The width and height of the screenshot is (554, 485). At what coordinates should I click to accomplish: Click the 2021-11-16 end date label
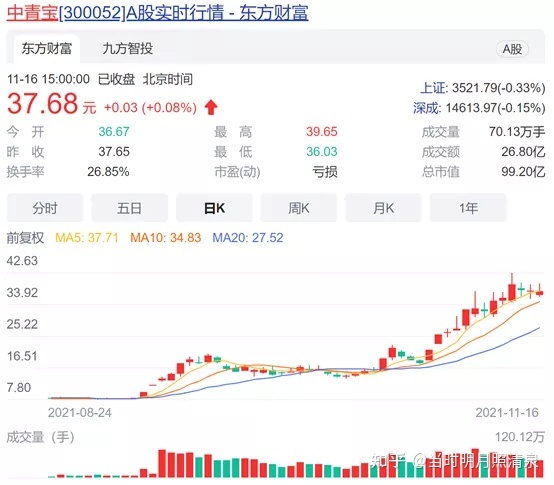coord(507,413)
